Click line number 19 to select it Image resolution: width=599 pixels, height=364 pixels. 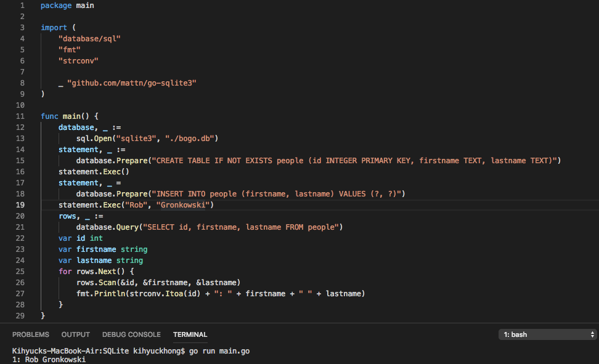click(20, 204)
